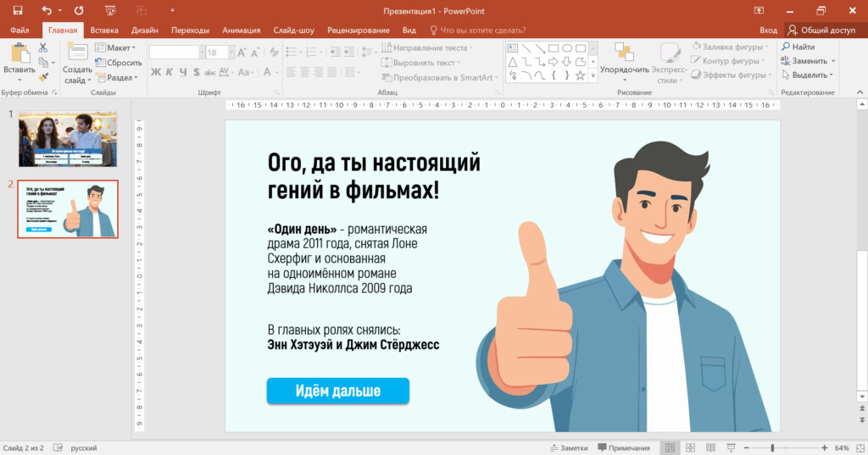The width and height of the screenshot is (868, 455).
Task: Adjust the zoom slider handle
Action: [x=772, y=448]
